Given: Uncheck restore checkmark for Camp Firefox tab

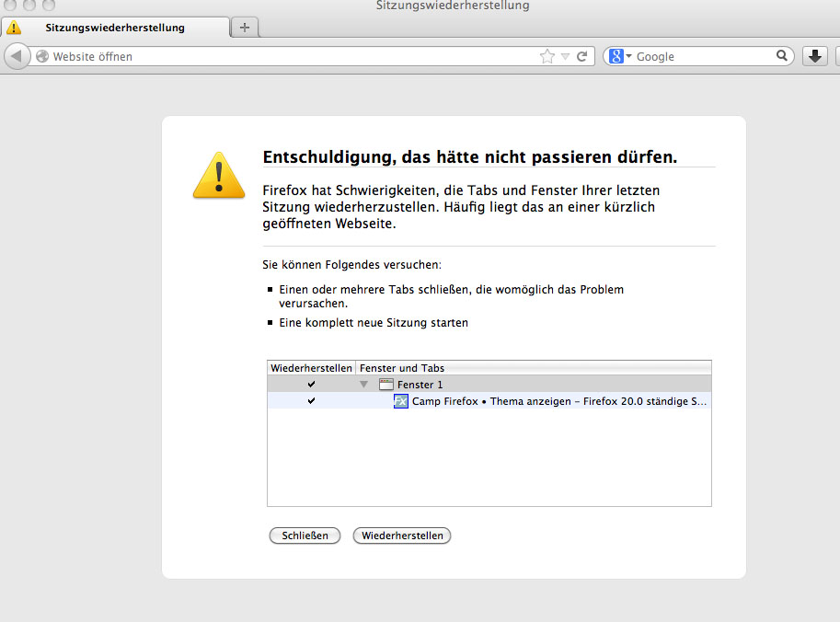Looking at the screenshot, I should (x=311, y=401).
